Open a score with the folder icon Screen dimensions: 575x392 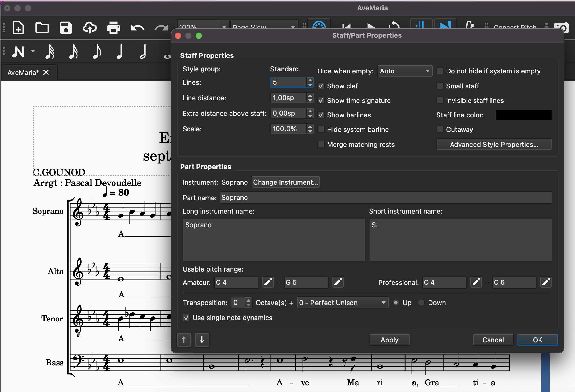tap(42, 28)
